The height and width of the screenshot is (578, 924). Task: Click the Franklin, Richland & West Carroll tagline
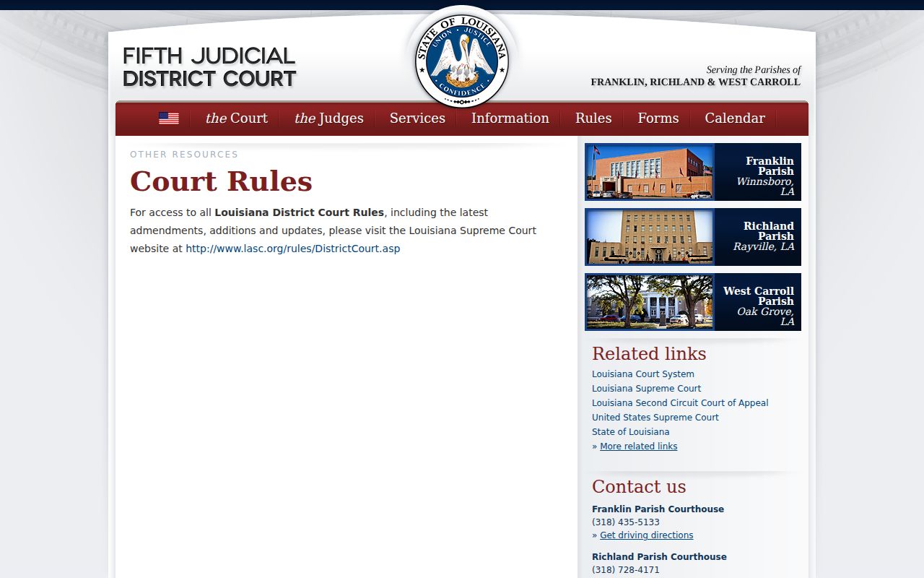coord(695,82)
